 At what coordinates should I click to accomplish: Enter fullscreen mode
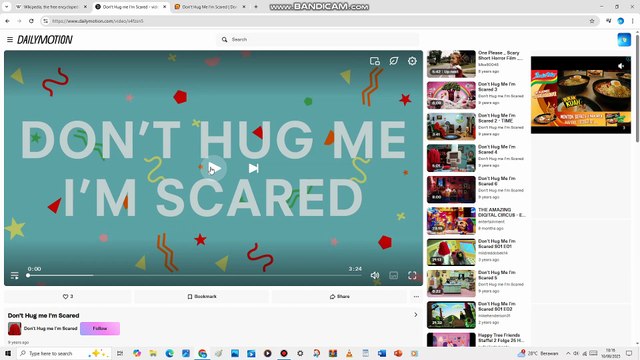412,276
